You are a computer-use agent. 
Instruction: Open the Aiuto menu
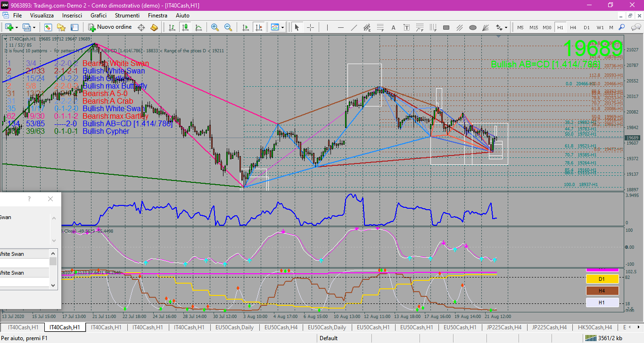tap(182, 16)
